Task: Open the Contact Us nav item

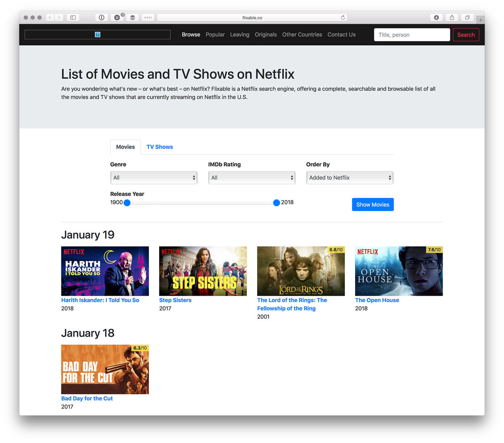Action: tap(341, 35)
